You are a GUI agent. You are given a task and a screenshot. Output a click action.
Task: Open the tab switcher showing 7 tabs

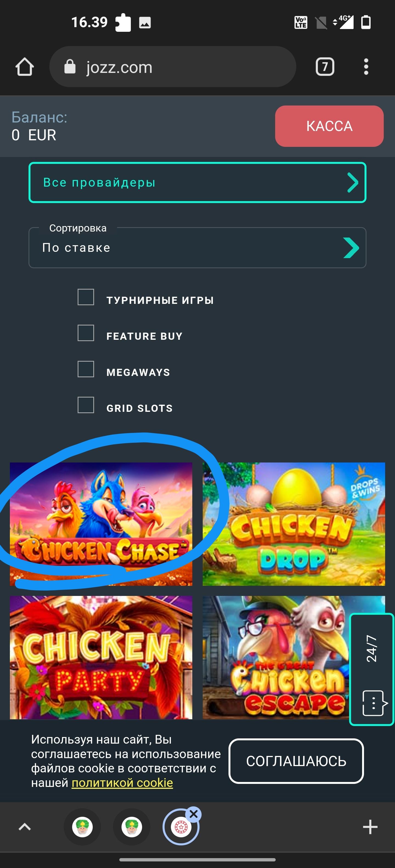pos(325,67)
